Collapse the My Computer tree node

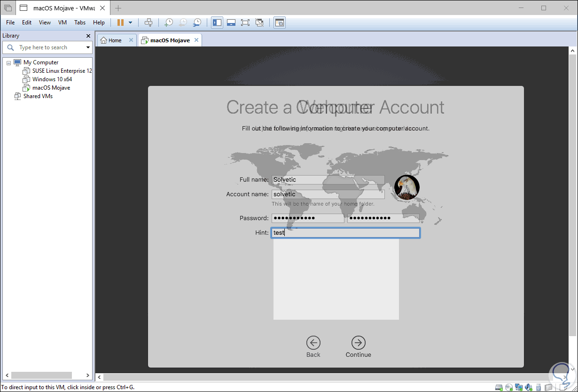pyautogui.click(x=8, y=62)
